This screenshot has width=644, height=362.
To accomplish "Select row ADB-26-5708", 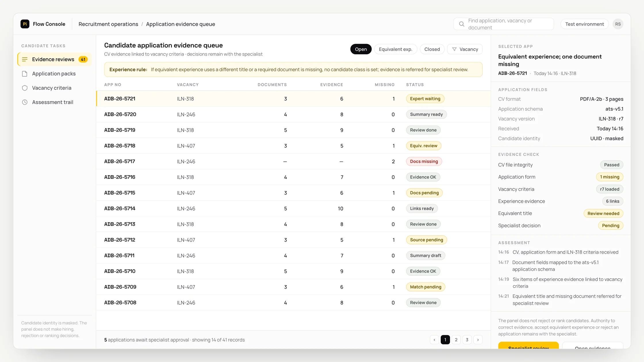I will click(x=293, y=303).
